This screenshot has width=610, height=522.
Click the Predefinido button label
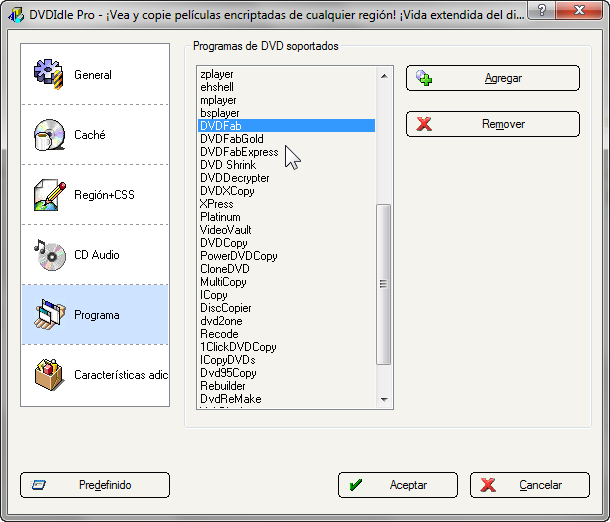[105, 485]
